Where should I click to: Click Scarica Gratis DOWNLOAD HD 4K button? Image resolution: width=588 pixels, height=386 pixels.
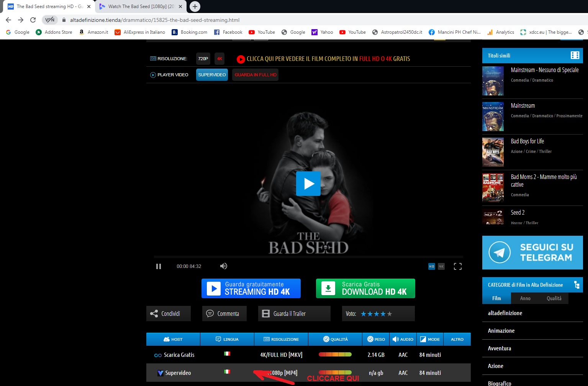[365, 288]
